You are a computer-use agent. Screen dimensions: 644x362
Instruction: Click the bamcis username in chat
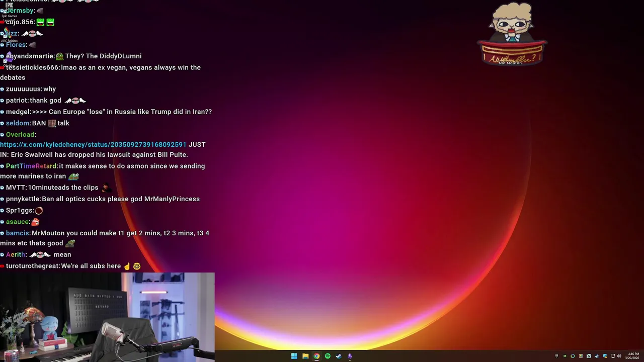coord(18,233)
